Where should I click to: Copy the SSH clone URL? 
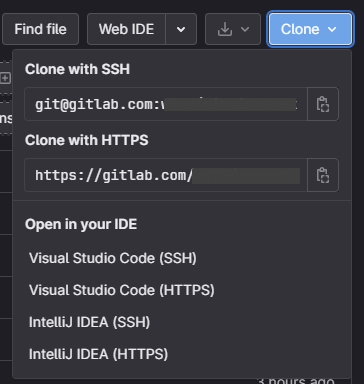(323, 104)
